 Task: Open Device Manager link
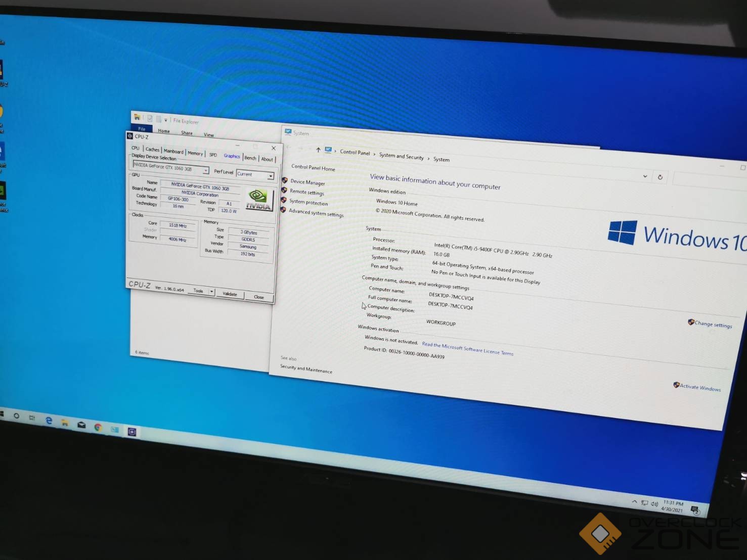[x=307, y=182]
